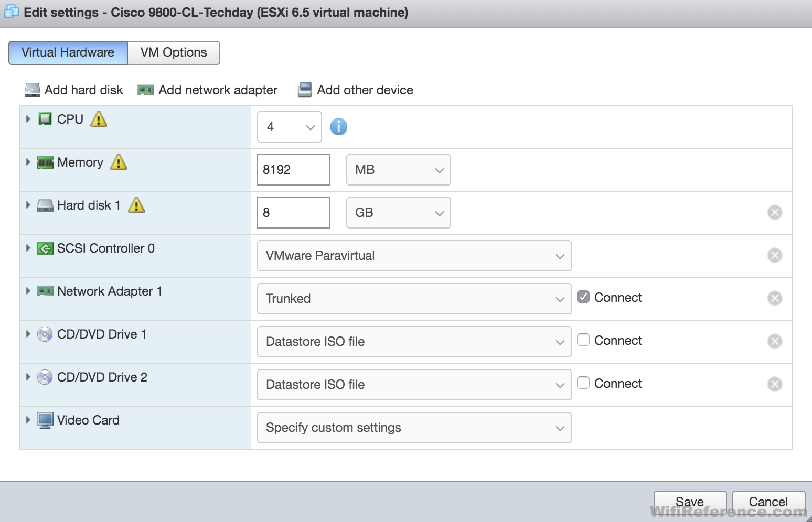This screenshot has height=522, width=812.
Task: Remove CD/DVD Drive 2 device
Action: tap(775, 384)
